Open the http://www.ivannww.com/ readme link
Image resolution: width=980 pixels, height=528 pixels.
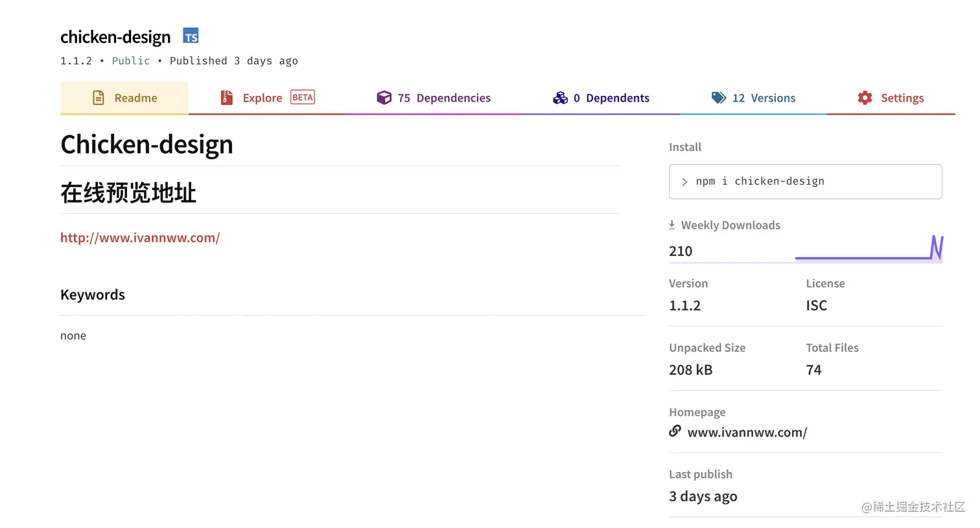[140, 238]
